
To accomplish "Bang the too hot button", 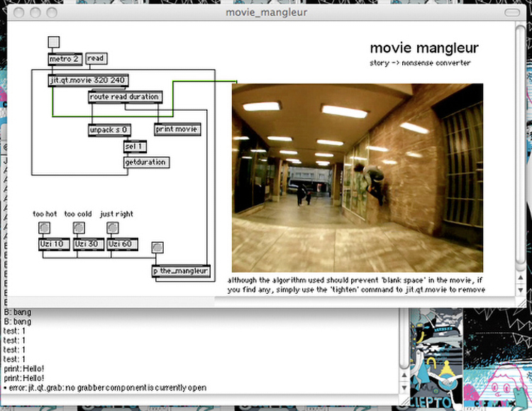I will [45, 228].
